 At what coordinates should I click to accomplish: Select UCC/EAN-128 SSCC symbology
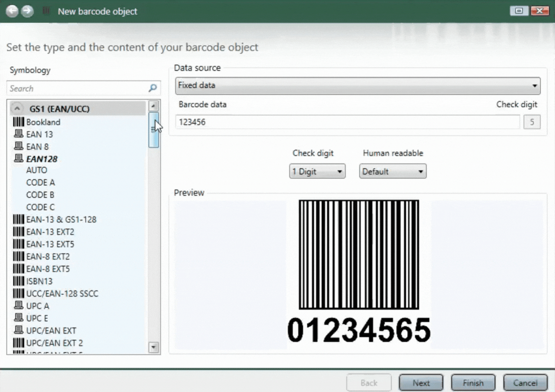pos(62,293)
